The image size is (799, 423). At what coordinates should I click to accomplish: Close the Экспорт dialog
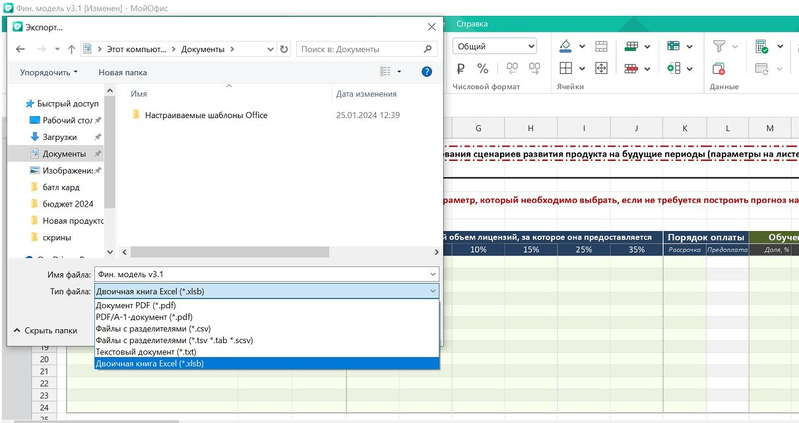432,27
